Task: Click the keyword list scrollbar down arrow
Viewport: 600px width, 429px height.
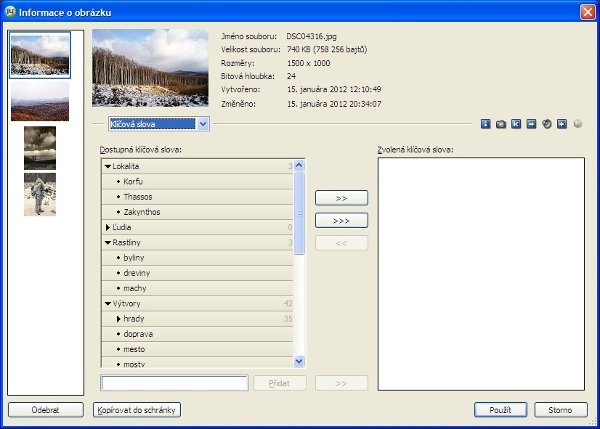Action: point(299,360)
